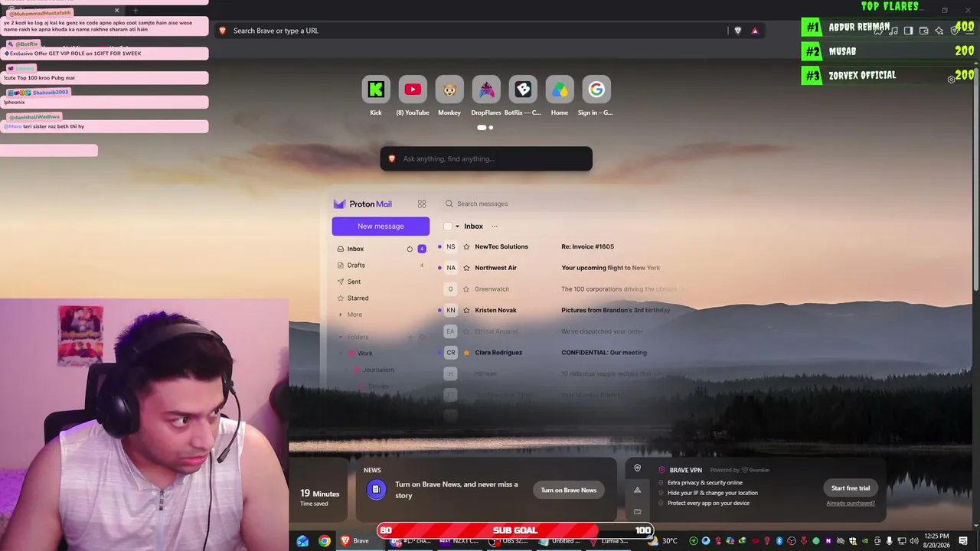The height and width of the screenshot is (551, 980).
Task: Open the new tab page customize gear
Action: coord(952,79)
